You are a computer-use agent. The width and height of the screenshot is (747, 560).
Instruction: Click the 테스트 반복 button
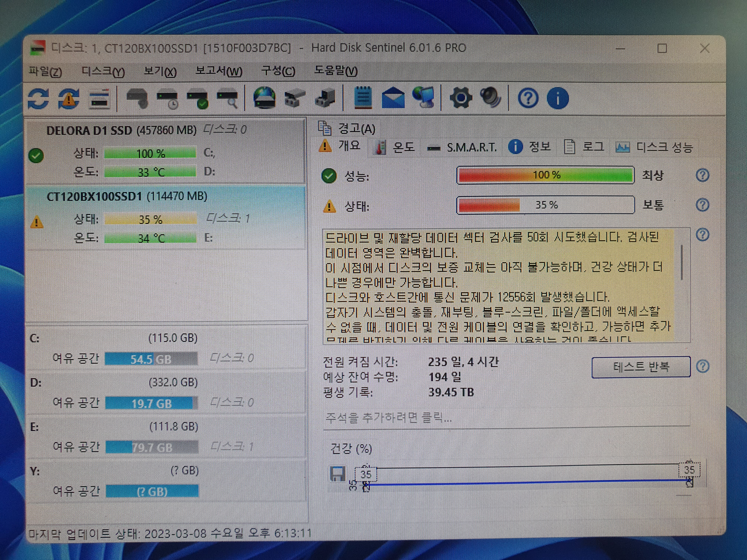point(641,367)
